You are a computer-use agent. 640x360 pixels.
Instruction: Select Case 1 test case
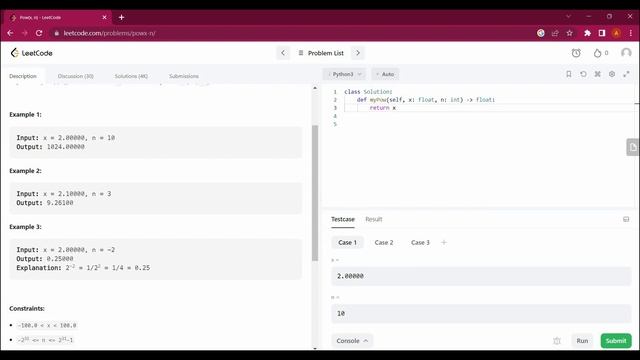coord(347,242)
